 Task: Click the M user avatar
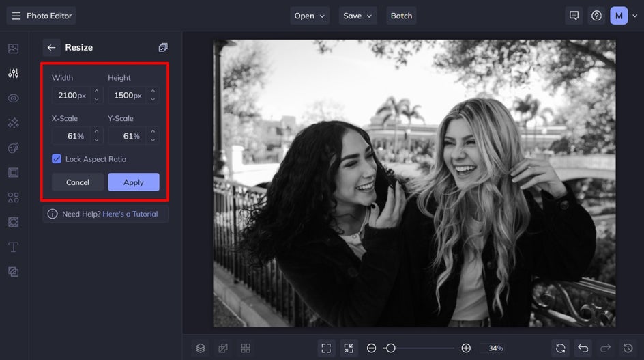(x=619, y=16)
